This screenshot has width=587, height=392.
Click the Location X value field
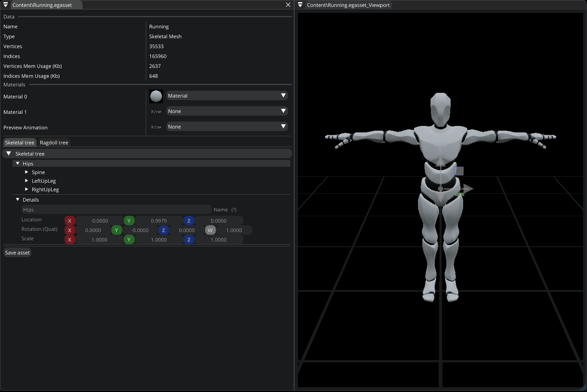pyautogui.click(x=99, y=220)
